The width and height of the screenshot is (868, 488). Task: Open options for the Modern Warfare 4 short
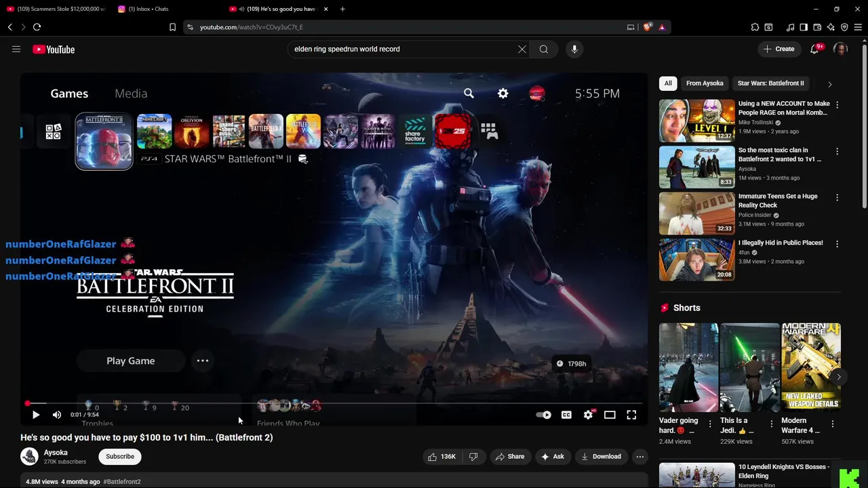(x=833, y=424)
